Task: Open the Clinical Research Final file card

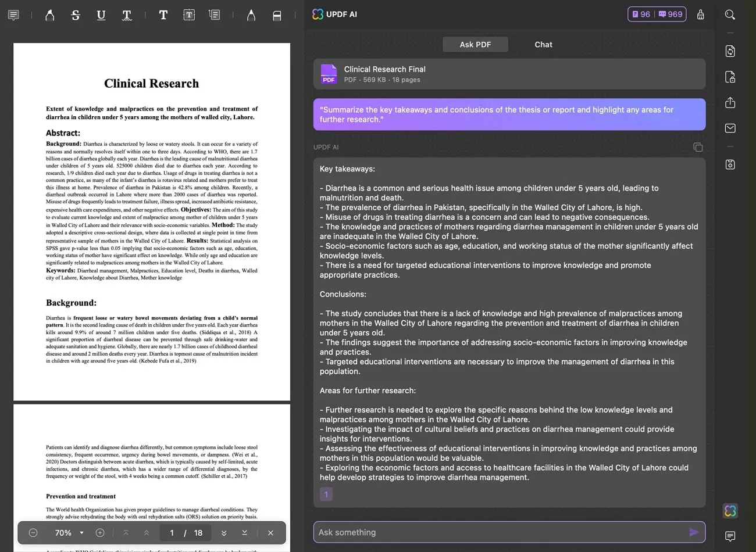Action: pyautogui.click(x=509, y=74)
